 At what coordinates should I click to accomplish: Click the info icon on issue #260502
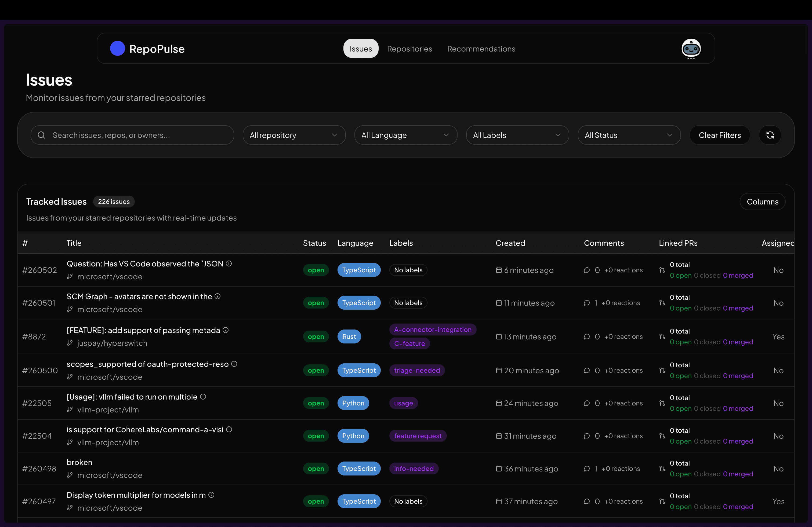[x=229, y=263]
